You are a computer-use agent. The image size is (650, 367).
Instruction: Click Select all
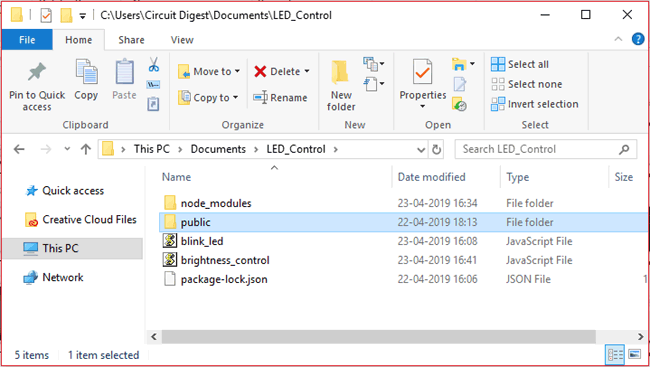520,64
